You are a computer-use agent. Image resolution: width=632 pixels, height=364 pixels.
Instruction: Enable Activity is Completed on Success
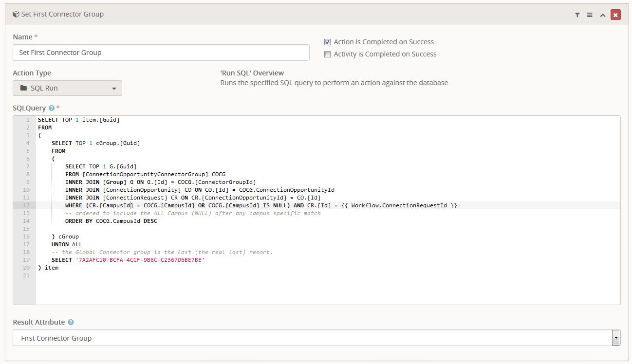click(x=328, y=54)
